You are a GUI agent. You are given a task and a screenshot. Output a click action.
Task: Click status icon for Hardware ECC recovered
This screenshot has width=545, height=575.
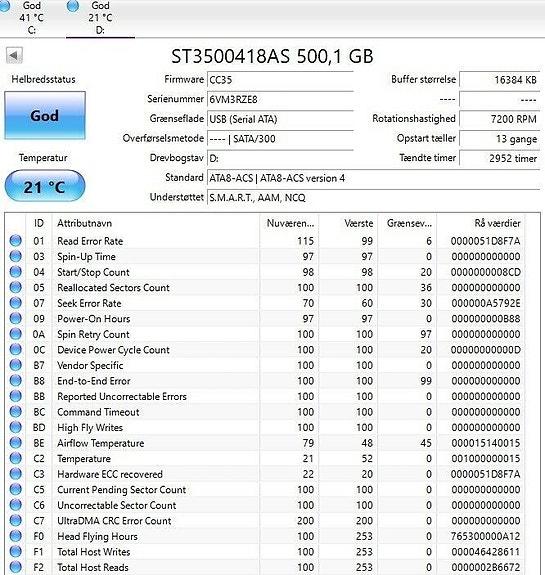click(x=15, y=474)
